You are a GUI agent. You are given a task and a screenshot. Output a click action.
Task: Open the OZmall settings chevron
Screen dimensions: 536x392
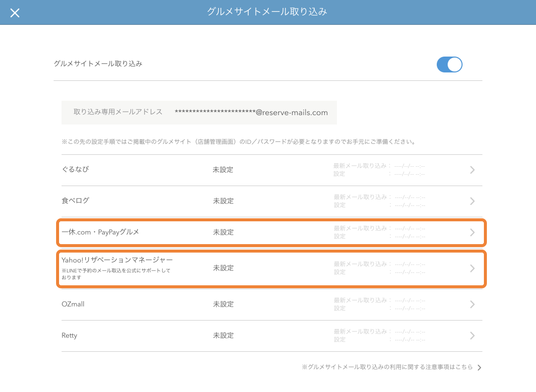(472, 304)
